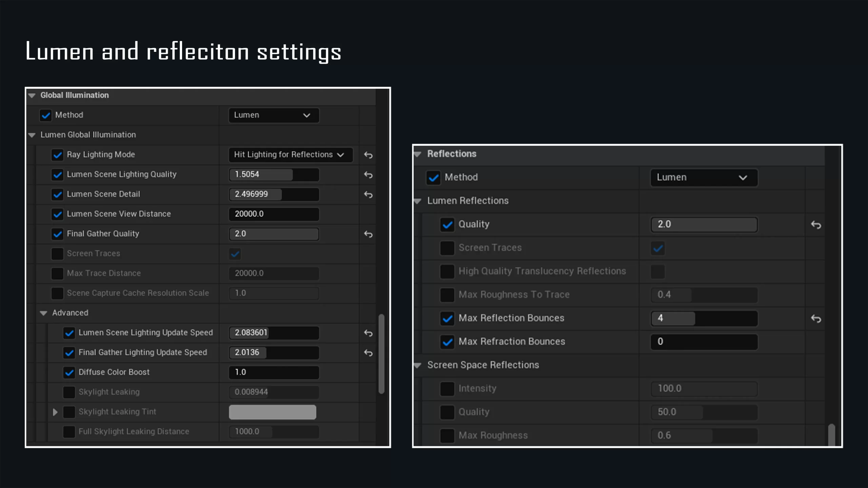Click the Skylight Leaking Tint color swatch
This screenshot has width=868, height=488.
[273, 412]
